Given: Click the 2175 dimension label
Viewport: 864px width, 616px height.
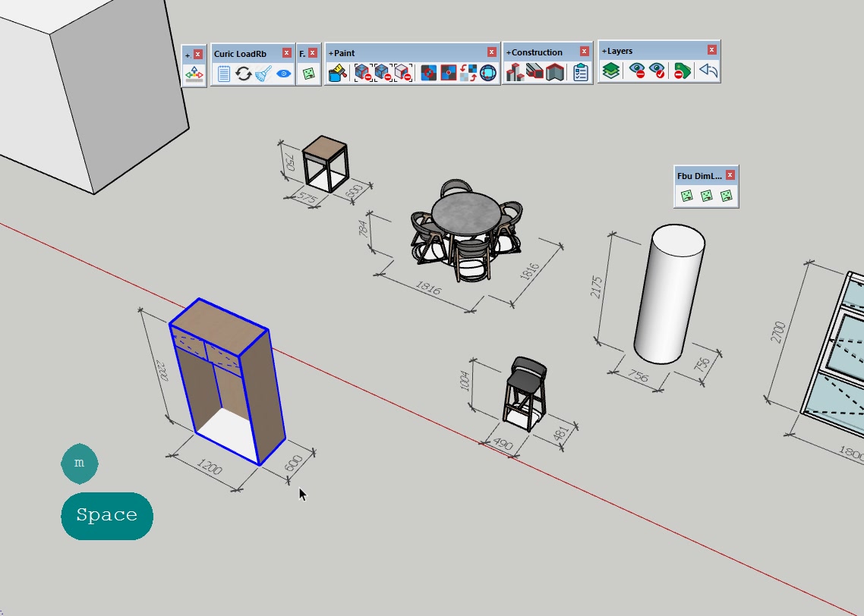Looking at the screenshot, I should tap(596, 288).
